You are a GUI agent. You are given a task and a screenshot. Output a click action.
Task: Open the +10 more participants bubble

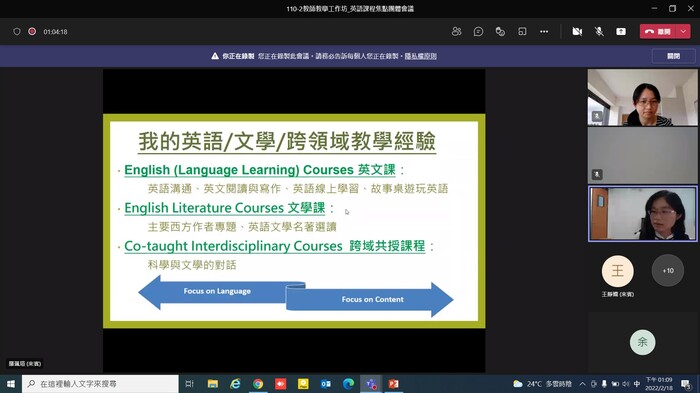point(668,271)
